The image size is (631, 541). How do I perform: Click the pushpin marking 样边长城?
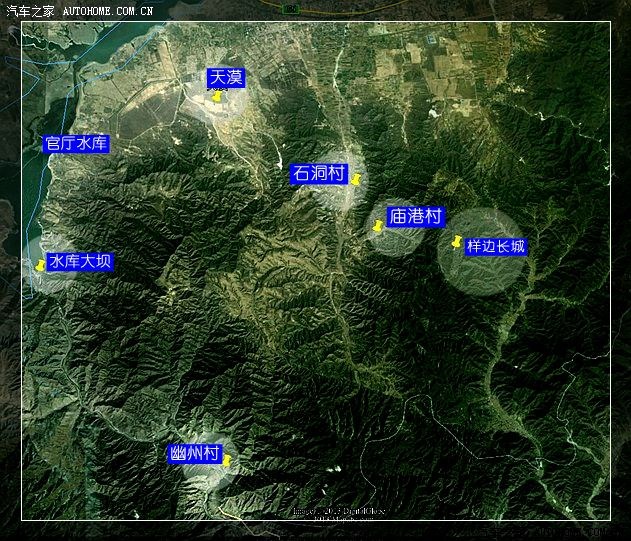point(456,243)
